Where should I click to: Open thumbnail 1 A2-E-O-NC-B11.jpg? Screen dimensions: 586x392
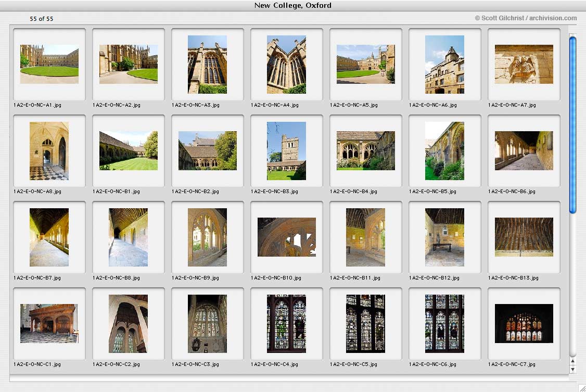point(366,237)
